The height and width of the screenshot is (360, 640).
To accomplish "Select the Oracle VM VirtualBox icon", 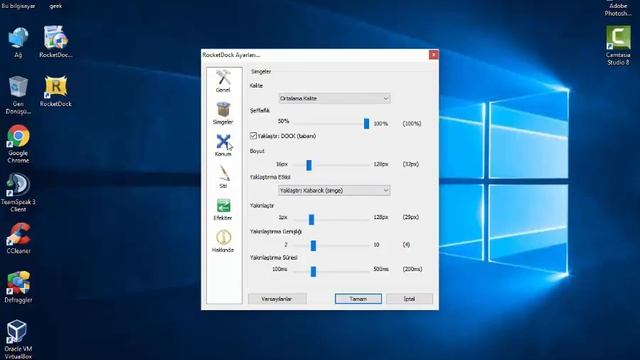I will click(18, 340).
